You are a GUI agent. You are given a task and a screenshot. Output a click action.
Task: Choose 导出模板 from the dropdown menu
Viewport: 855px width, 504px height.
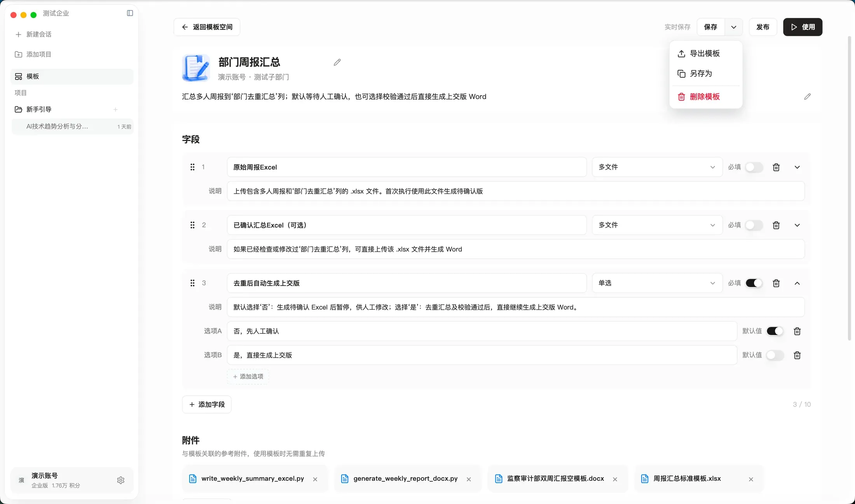pos(706,54)
